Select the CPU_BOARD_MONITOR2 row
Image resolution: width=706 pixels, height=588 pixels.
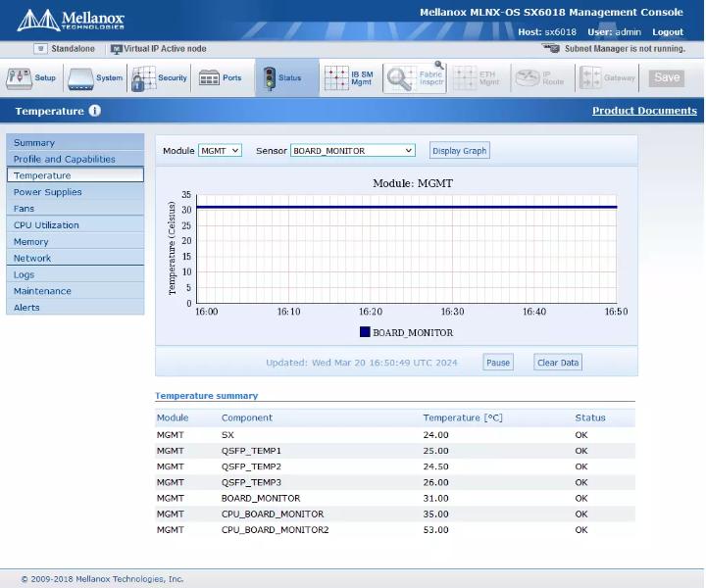coord(395,529)
